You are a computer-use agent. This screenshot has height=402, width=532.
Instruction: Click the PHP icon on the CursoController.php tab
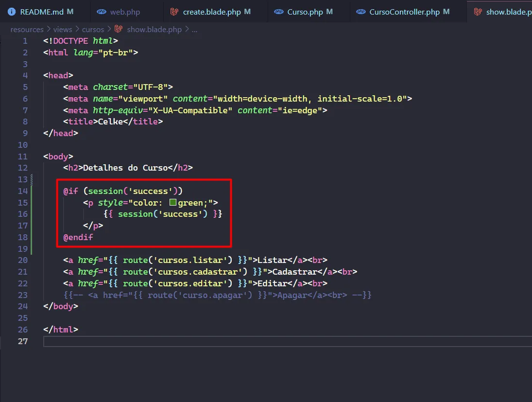point(361,12)
